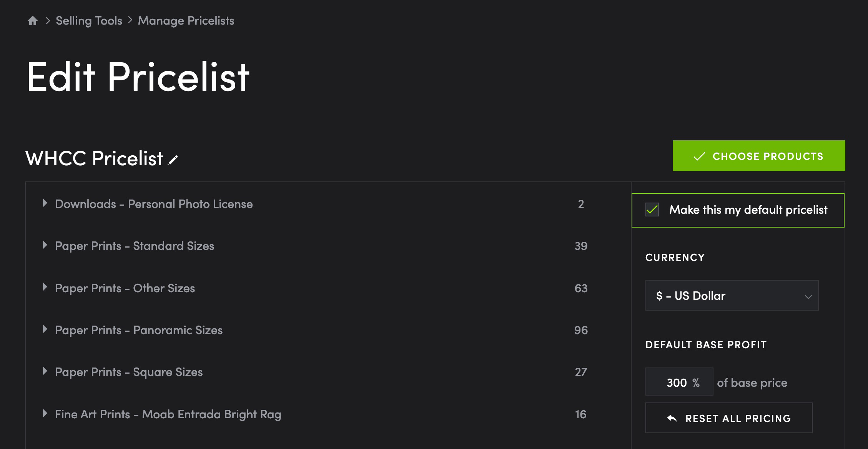868x449 pixels.
Task: Toggle the default pricelist checkbox
Action: (x=652, y=210)
